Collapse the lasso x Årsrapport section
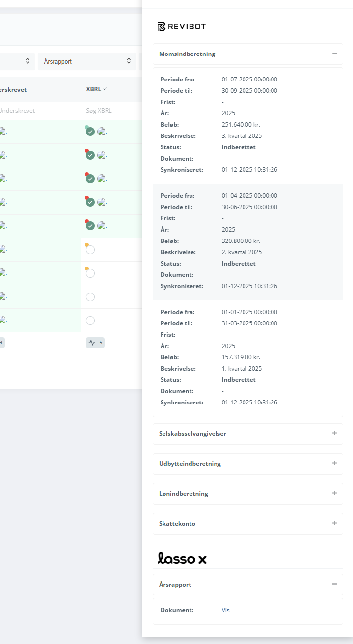The image size is (353, 644). tap(334, 584)
